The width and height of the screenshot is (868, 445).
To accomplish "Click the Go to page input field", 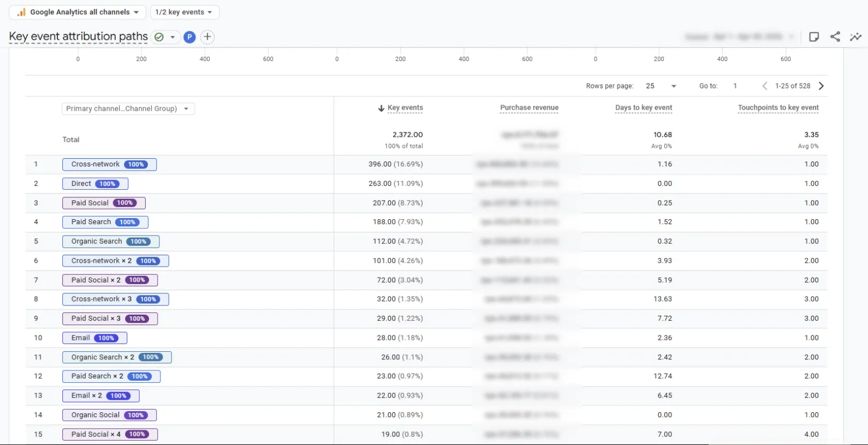I will [735, 86].
